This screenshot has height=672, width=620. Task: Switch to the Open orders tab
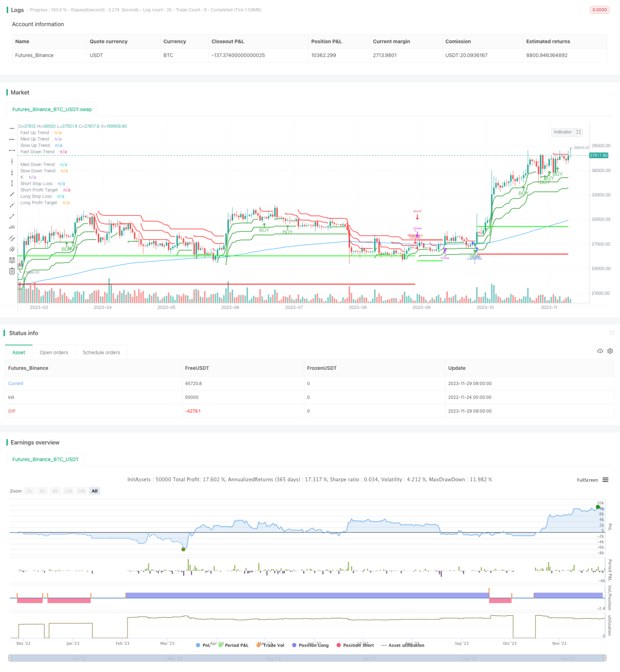[54, 353]
